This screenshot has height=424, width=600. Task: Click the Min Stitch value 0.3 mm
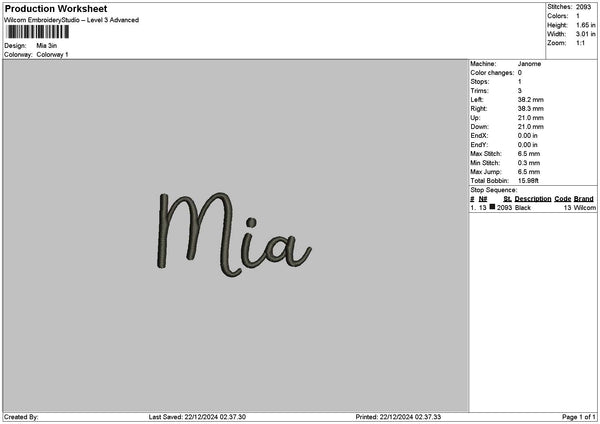pyautogui.click(x=529, y=163)
